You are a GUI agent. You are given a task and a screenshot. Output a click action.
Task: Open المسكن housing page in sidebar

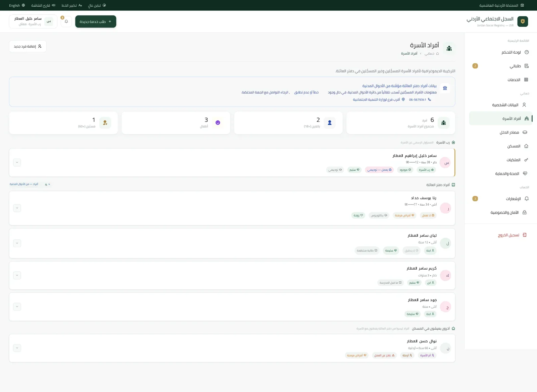point(501,146)
